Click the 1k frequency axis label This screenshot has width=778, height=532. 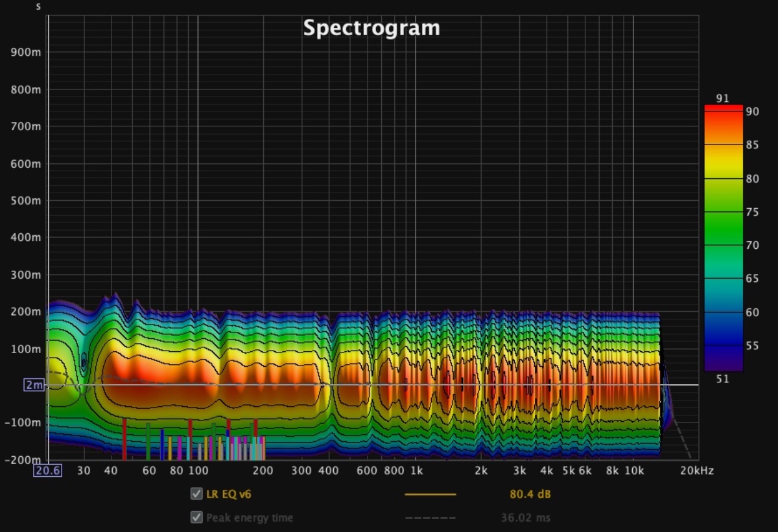click(416, 470)
